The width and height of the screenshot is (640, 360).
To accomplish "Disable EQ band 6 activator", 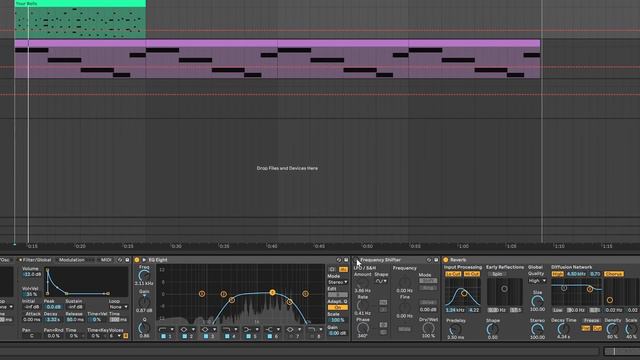I will click(269, 336).
